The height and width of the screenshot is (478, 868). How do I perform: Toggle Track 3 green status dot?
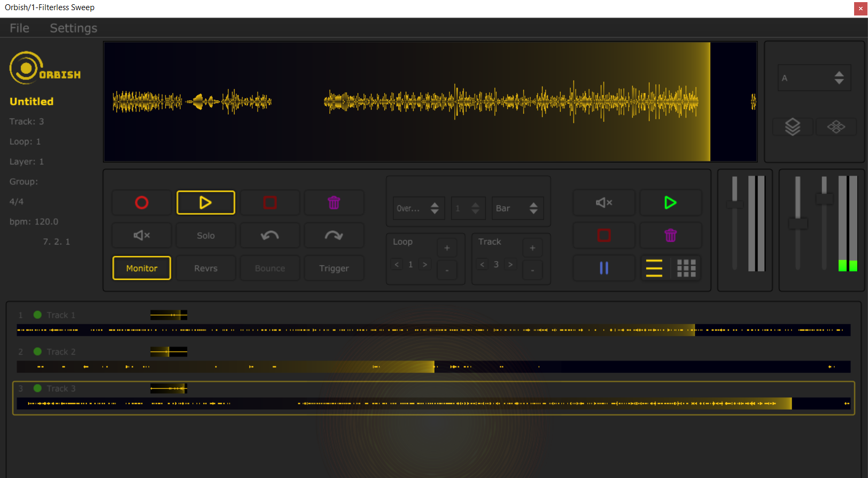[x=37, y=388]
